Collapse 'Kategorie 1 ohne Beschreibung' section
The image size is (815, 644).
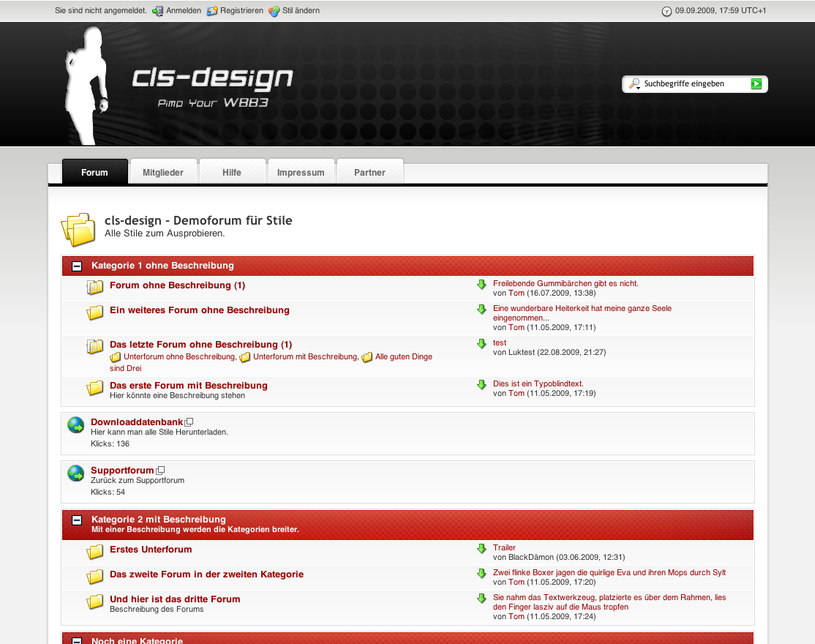point(77,266)
